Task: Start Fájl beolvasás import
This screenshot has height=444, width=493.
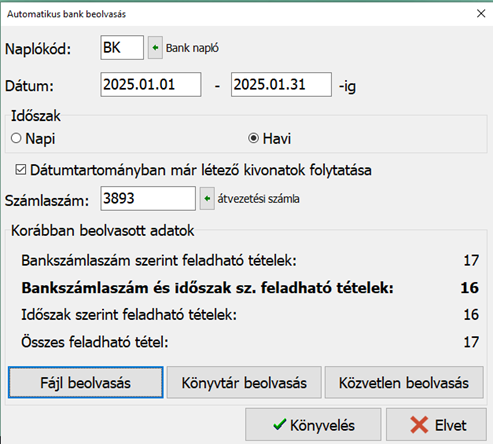Action: point(86,382)
